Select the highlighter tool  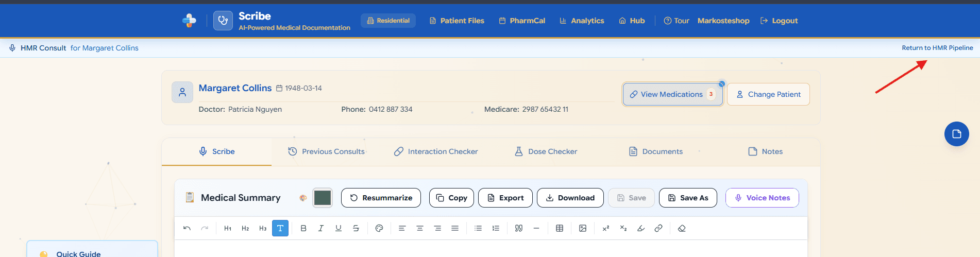pos(641,228)
